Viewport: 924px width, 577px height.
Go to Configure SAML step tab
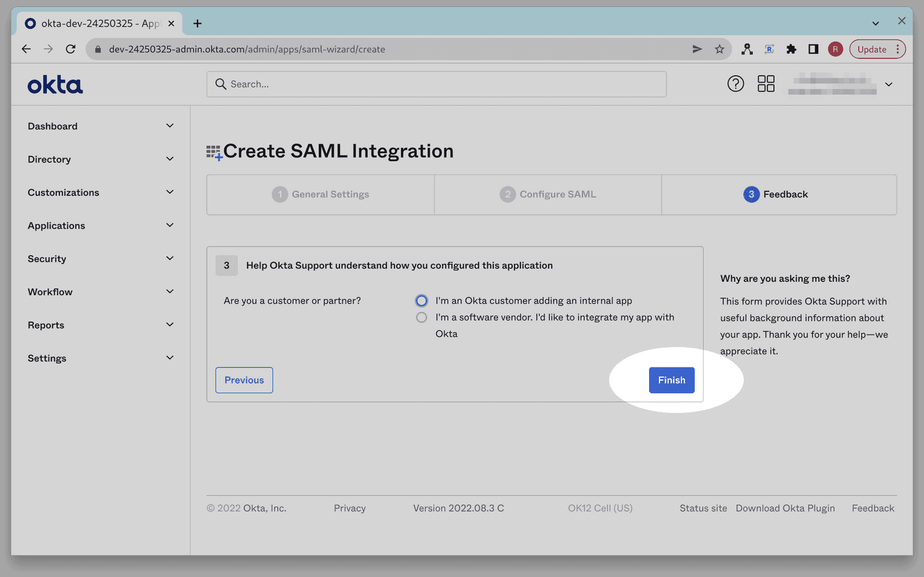(x=548, y=195)
